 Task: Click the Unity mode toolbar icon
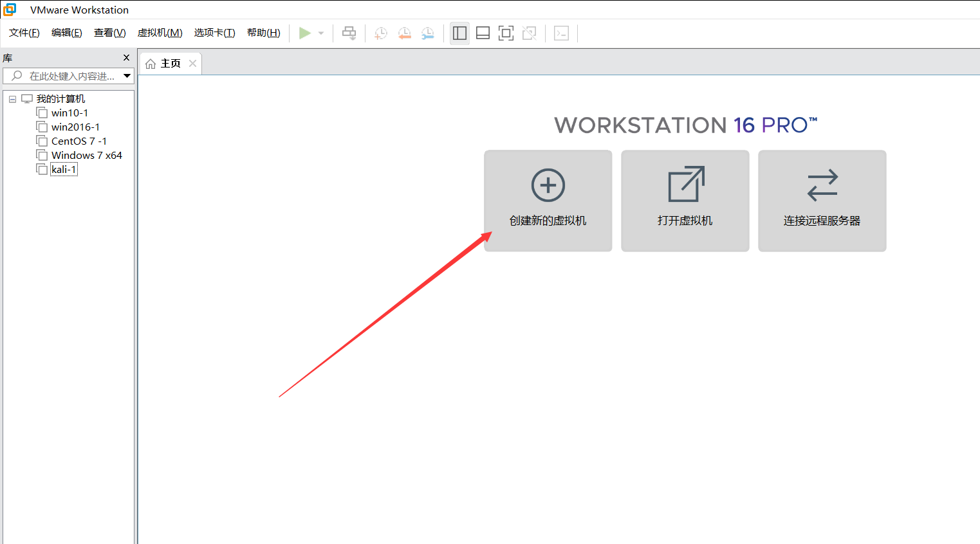530,33
